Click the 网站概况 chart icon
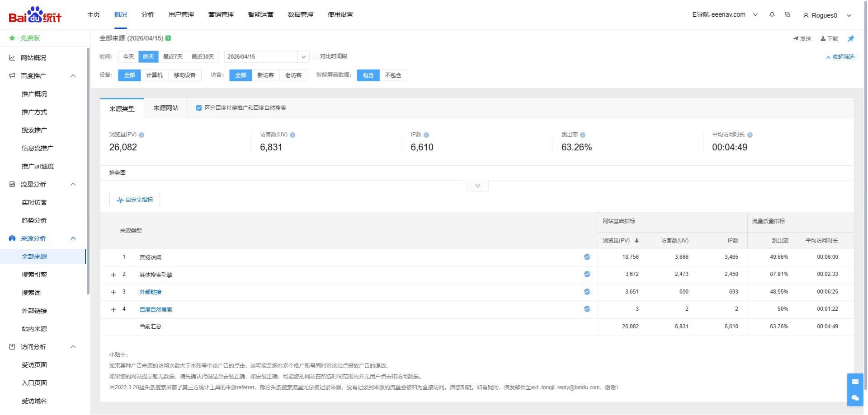Screen dimensions: 868x415 (12, 58)
